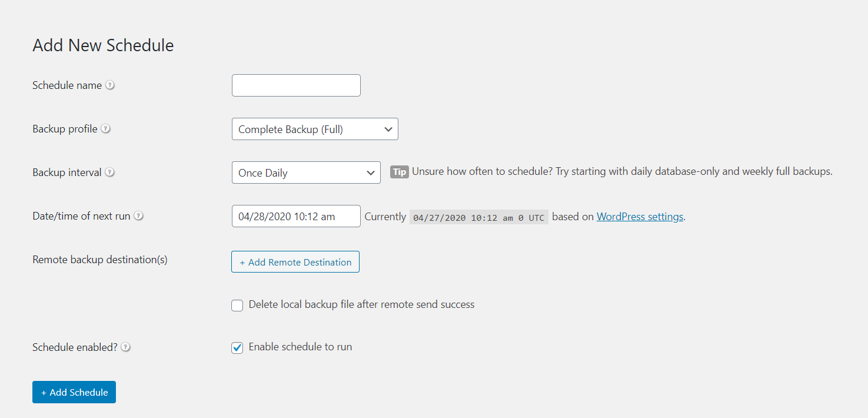Click the next run date/time input field
Viewport: 868px width, 418px height.
tap(296, 216)
